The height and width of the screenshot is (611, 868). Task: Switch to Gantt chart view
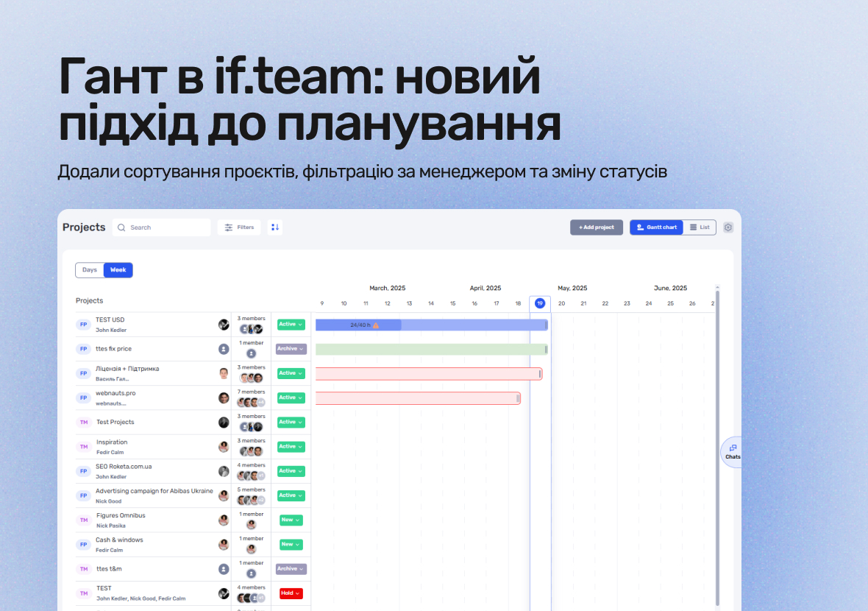[657, 227]
